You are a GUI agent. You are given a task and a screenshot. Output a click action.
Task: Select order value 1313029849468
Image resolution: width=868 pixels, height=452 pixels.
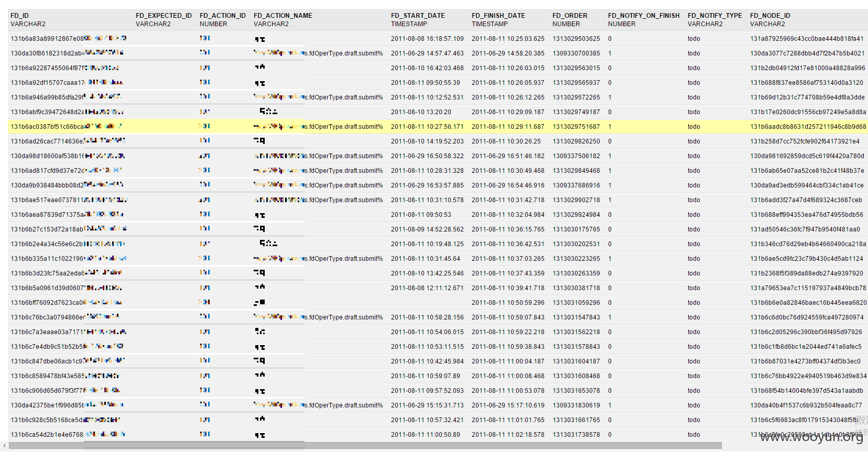(576, 171)
